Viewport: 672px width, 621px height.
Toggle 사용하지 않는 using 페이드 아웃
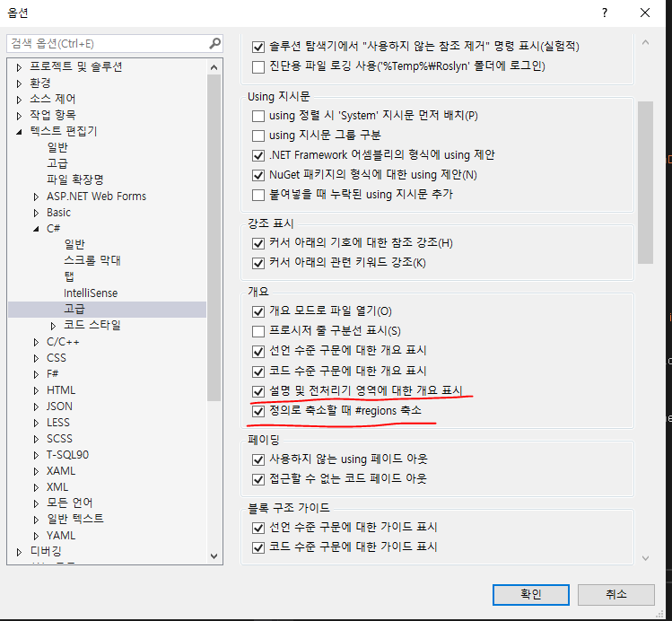258,459
